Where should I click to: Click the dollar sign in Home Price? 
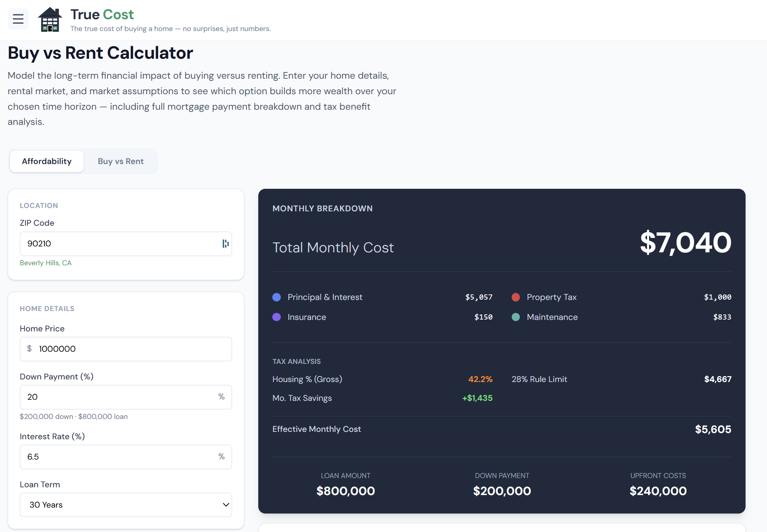(30, 349)
